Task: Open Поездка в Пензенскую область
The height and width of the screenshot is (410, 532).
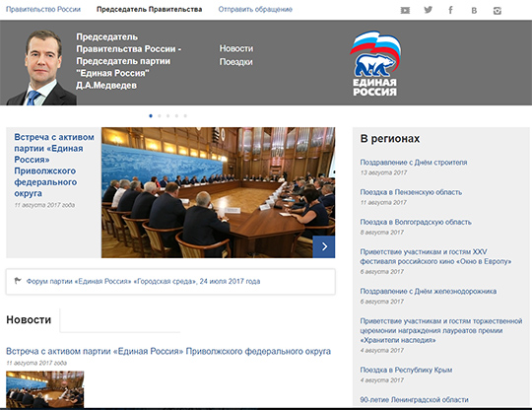Action: point(411,192)
